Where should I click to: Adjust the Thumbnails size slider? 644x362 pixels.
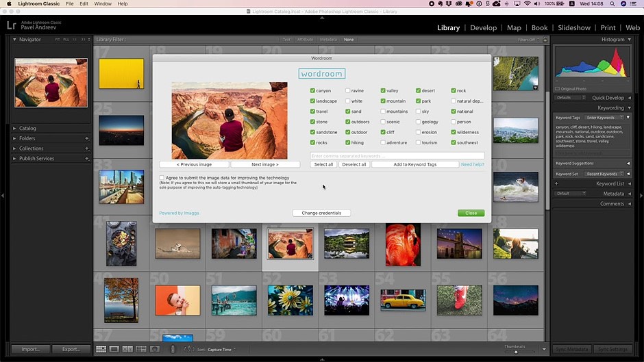[x=516, y=352]
